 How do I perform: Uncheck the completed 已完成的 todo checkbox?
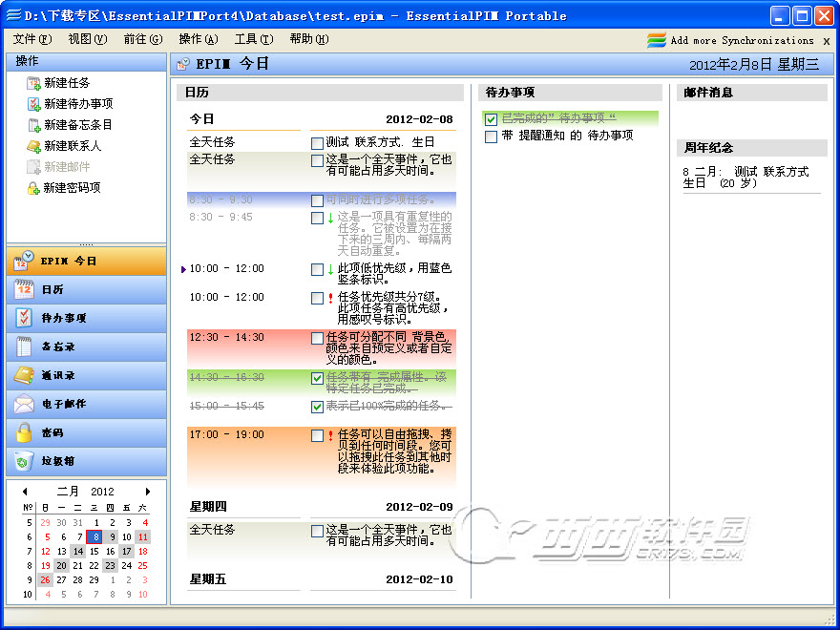tap(491, 119)
